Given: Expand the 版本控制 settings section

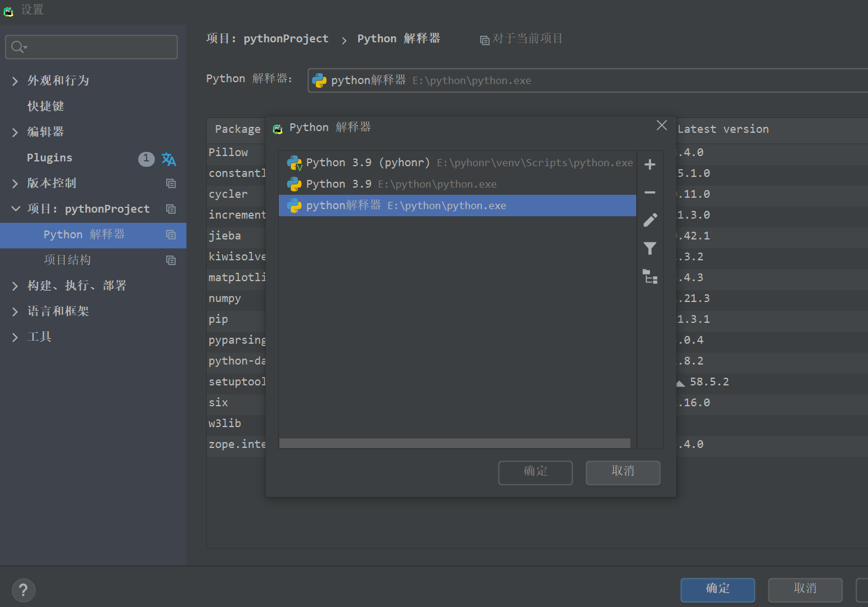Looking at the screenshot, I should pyautogui.click(x=15, y=183).
